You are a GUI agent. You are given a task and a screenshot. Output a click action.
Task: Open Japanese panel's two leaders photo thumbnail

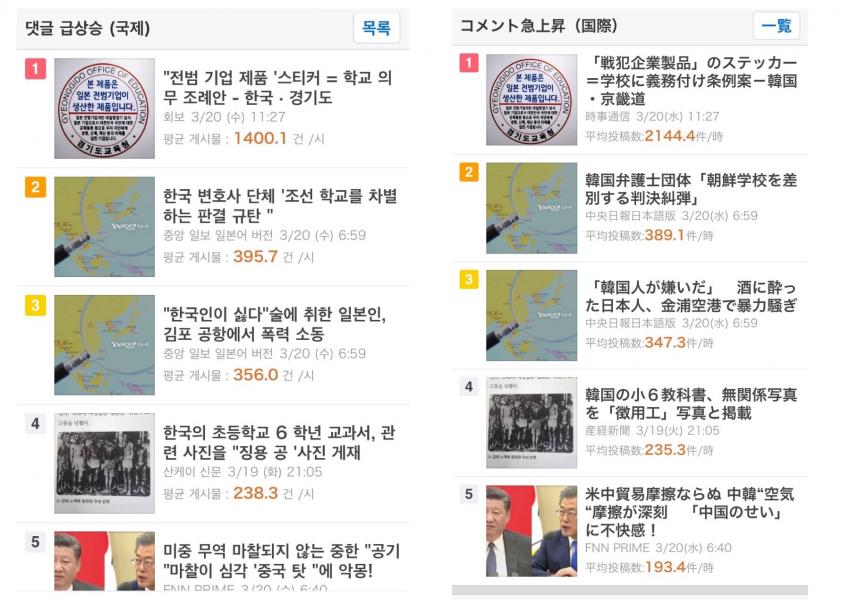531,530
